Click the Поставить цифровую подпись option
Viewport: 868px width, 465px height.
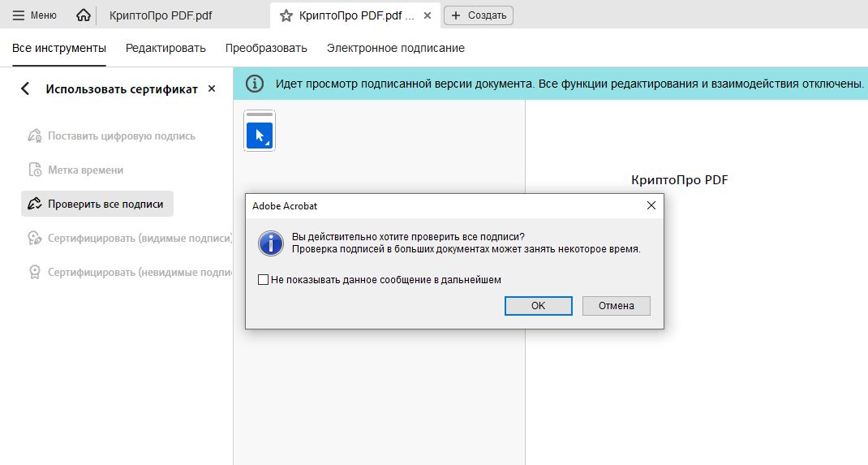tap(121, 136)
